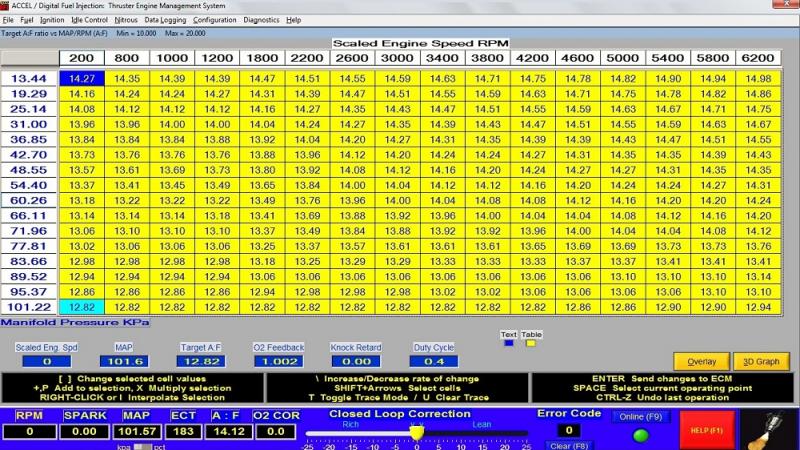800x450 pixels.
Task: Open the Data Logging menu
Action: coord(165,20)
